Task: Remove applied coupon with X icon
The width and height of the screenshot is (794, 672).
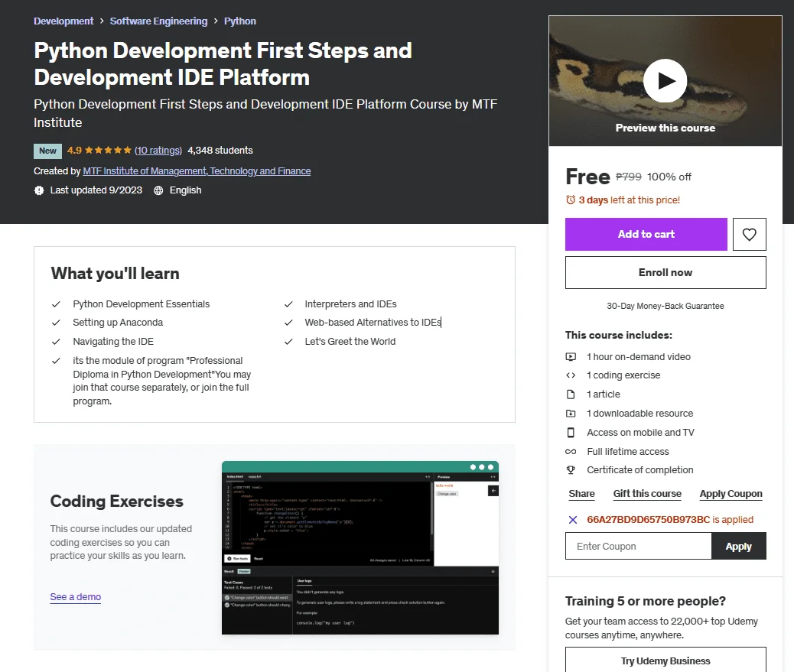Action: point(573,520)
